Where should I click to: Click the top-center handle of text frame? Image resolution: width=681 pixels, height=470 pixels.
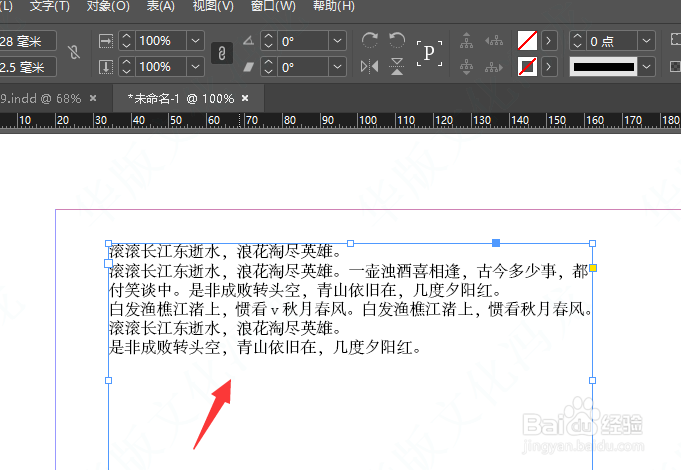tap(350, 244)
